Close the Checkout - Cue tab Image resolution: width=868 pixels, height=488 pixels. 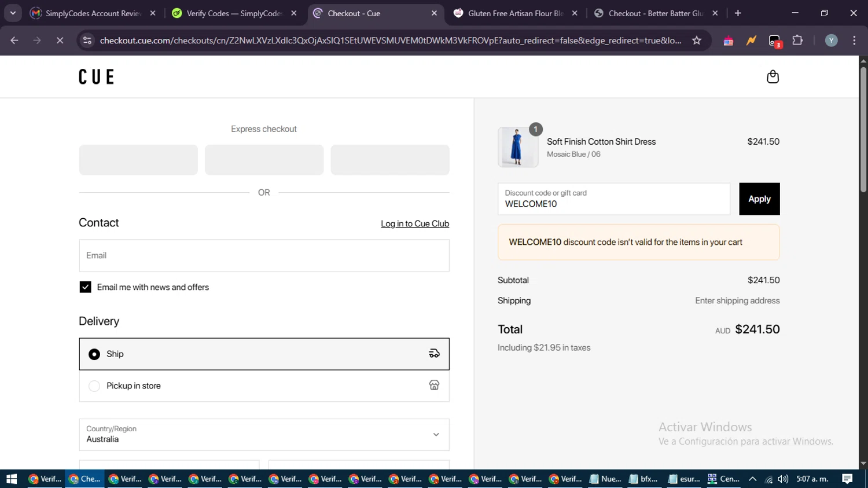click(434, 13)
